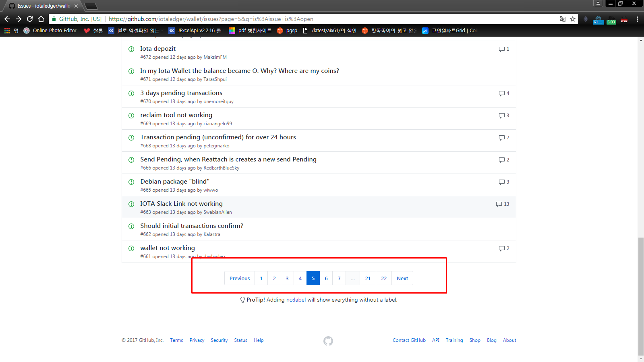Click author link SwabianAlien
The width and height of the screenshot is (644, 362).
click(x=217, y=212)
